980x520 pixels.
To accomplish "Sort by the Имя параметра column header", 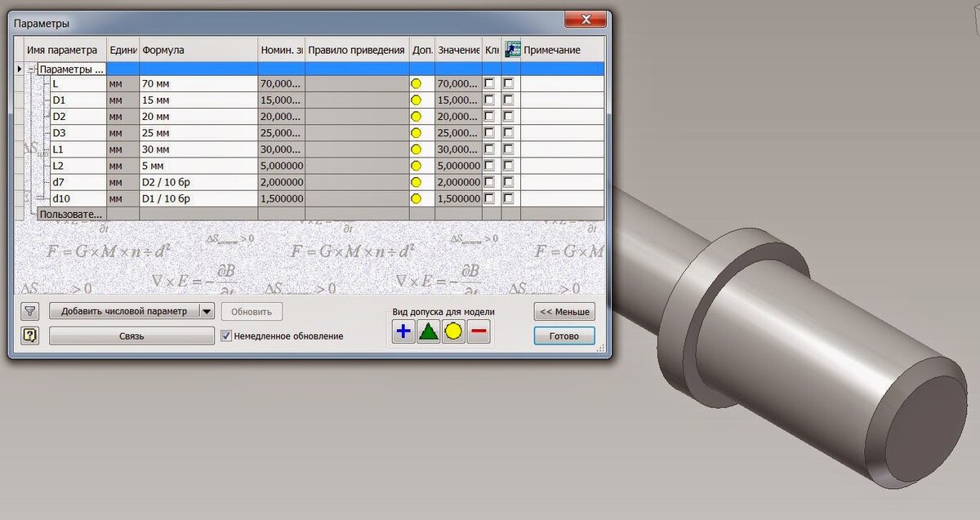I will point(66,50).
